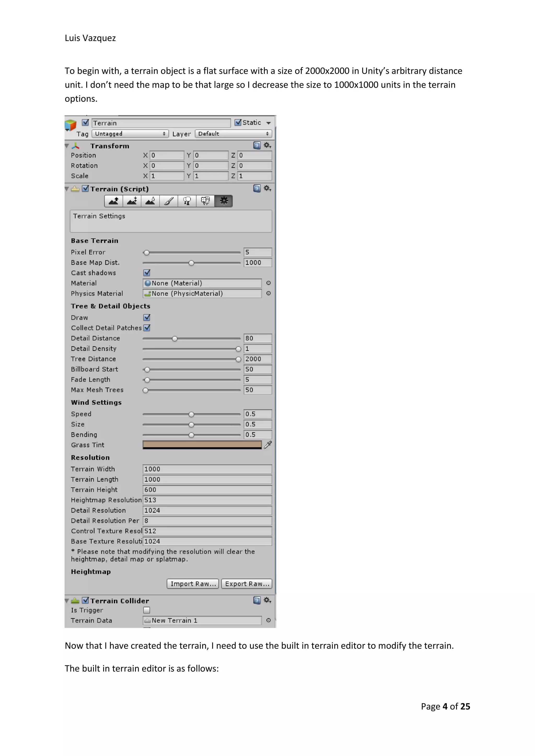The image size is (535, 756).
Task: Open Transform component gear menu
Action: click(267, 145)
